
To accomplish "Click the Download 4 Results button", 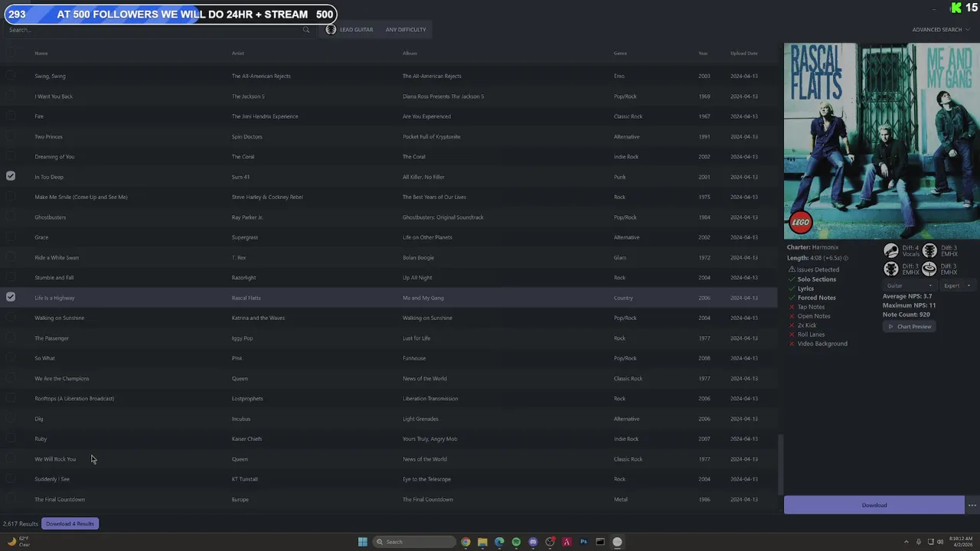I will click(70, 523).
